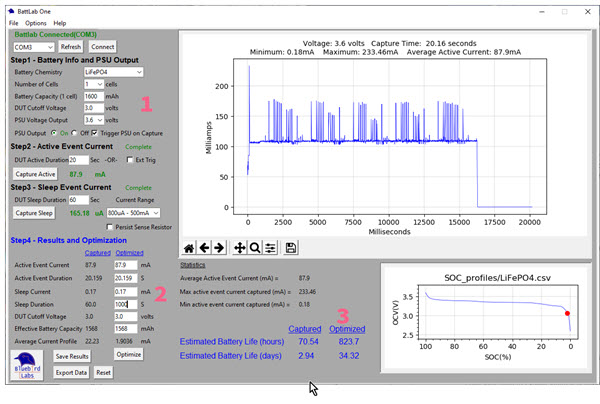
Task: Reset plot view with Home icon
Action: coord(189,248)
